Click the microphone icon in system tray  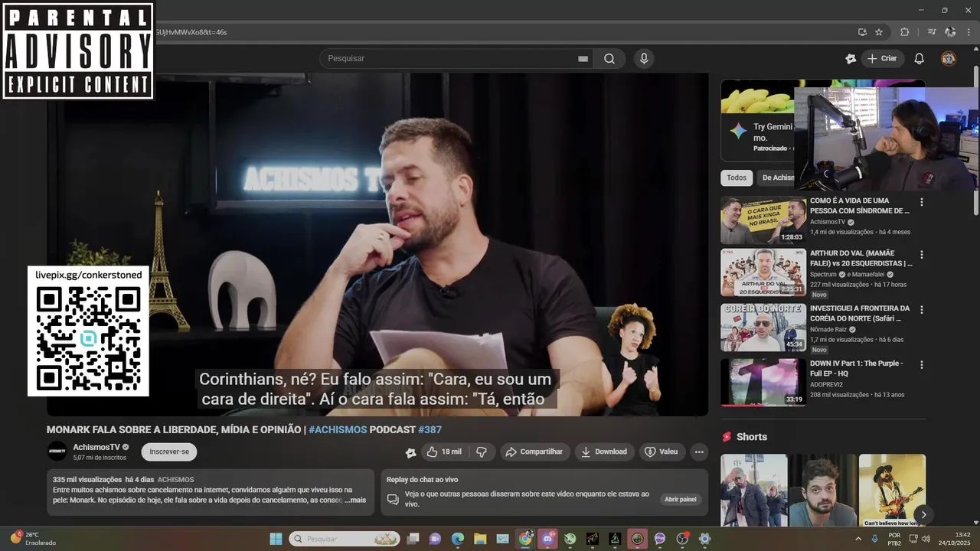click(877, 539)
